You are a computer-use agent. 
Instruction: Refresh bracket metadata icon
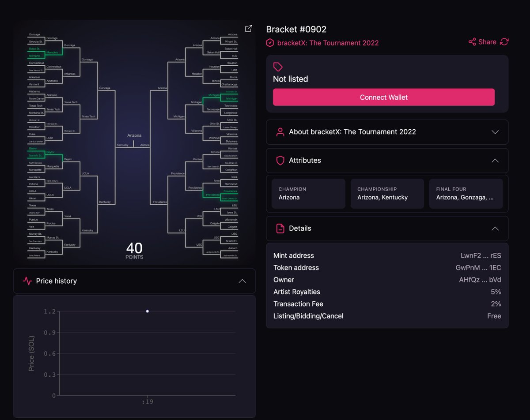[504, 41]
